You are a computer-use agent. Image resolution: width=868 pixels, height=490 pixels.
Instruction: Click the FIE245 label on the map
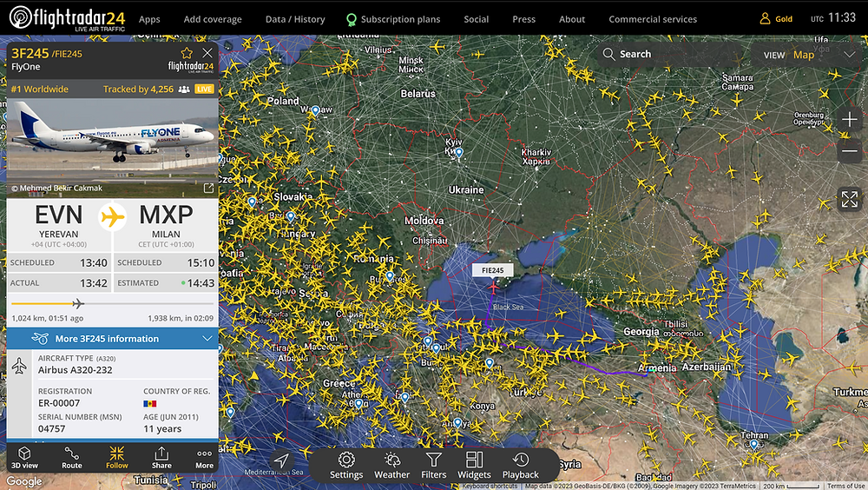493,270
